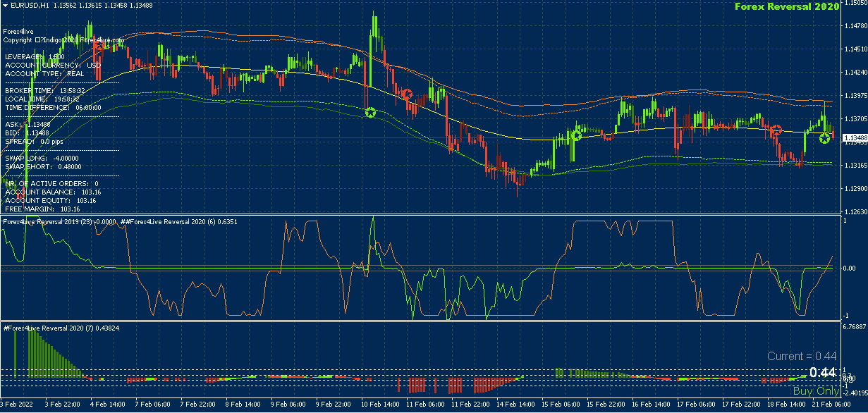This screenshot has width=868, height=413.
Task: Select the rightmost green target signal near current candle
Action: click(824, 138)
